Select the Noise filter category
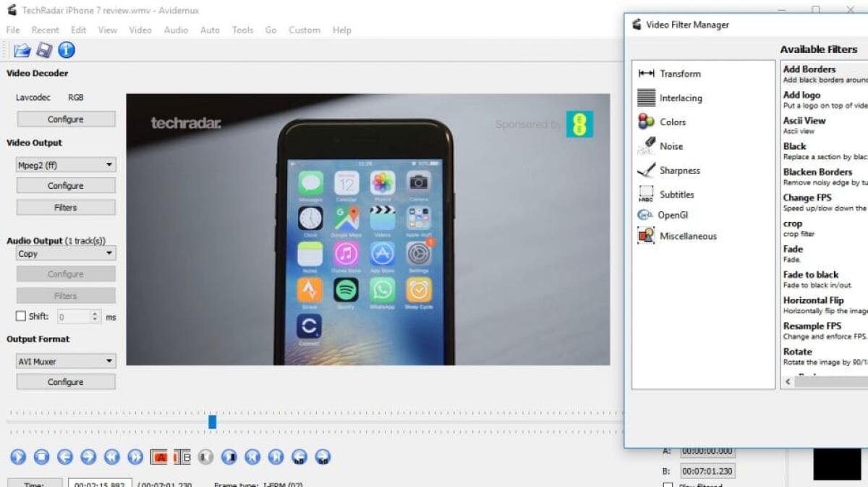868x487 pixels. pyautogui.click(x=671, y=145)
